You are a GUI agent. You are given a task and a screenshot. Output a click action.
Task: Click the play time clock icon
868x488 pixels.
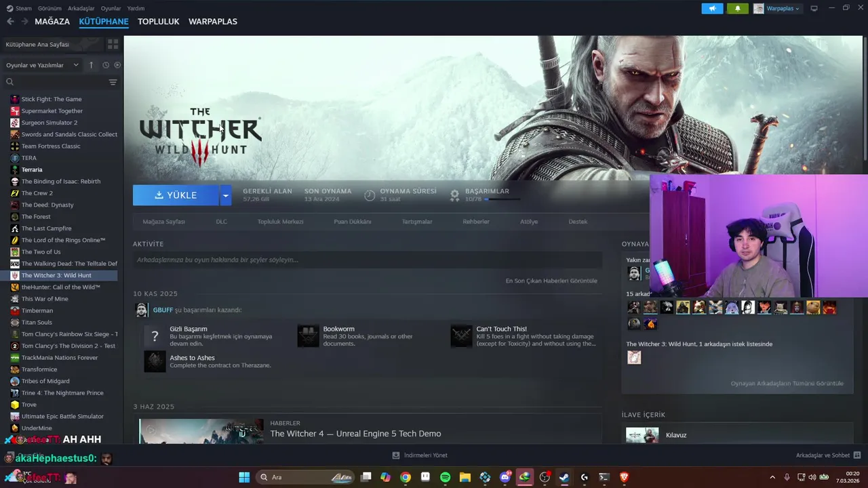point(370,195)
